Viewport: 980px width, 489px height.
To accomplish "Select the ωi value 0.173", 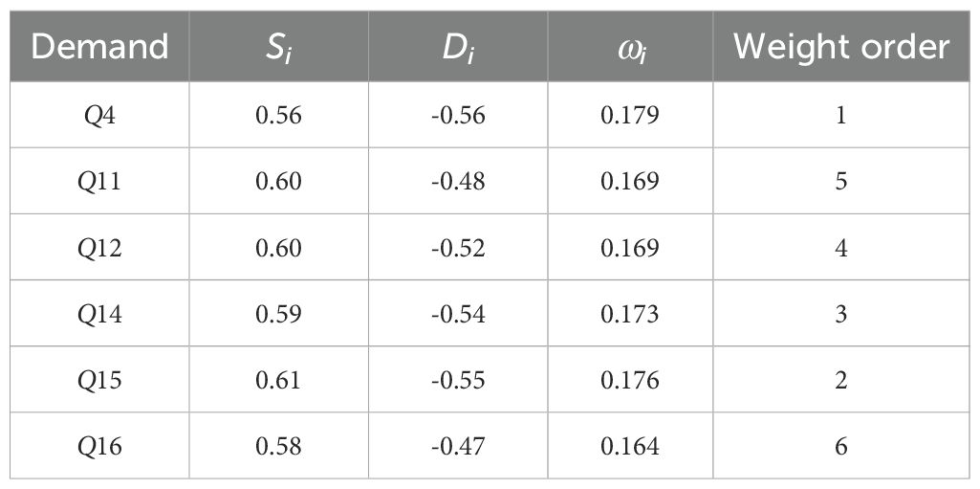I will [630, 314].
